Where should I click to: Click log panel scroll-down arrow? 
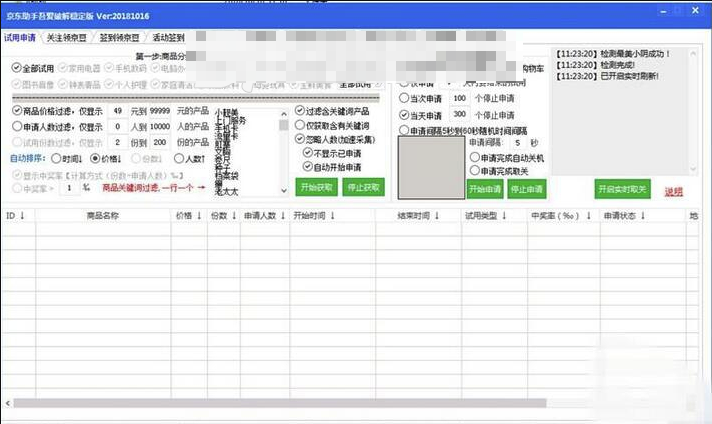(x=693, y=169)
